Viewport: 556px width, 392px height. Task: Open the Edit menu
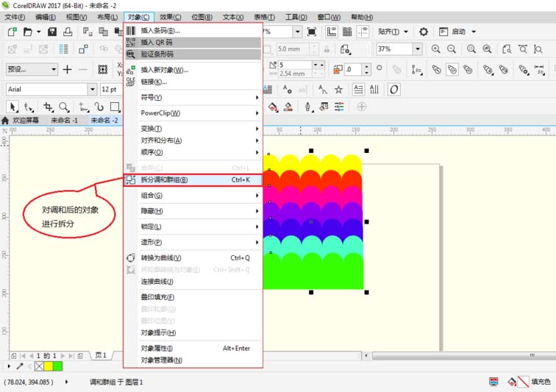46,17
